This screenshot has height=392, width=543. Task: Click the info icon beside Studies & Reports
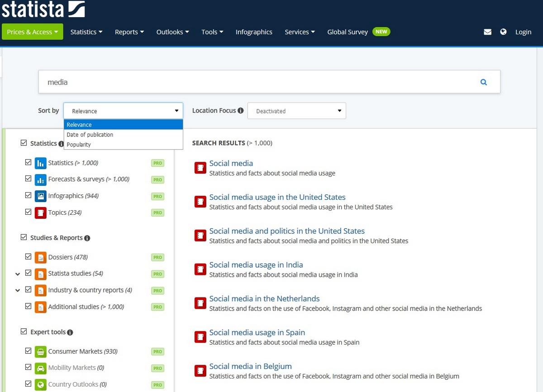click(x=87, y=238)
